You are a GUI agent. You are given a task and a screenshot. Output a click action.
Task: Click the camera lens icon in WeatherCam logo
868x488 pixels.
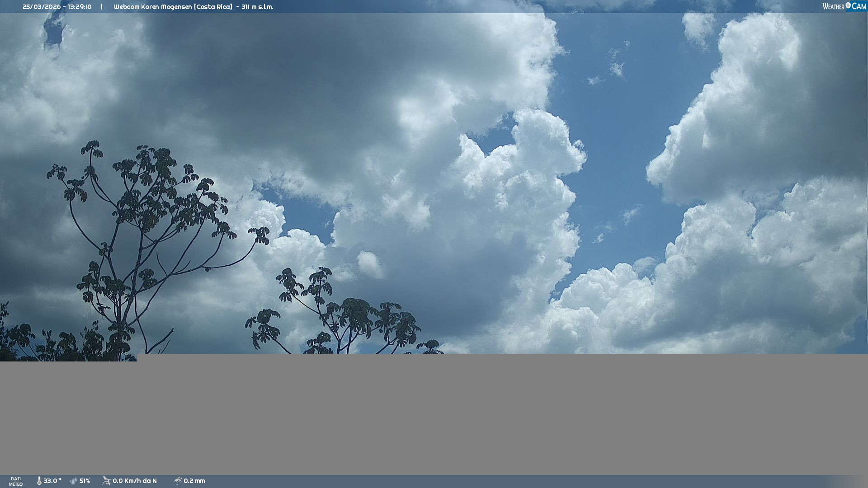coord(848,5)
